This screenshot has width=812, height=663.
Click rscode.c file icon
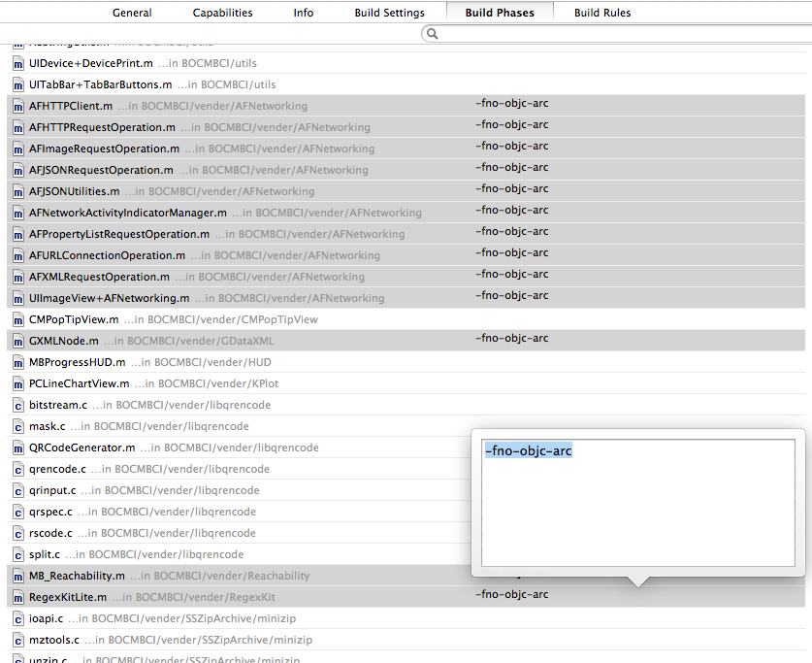point(18,534)
